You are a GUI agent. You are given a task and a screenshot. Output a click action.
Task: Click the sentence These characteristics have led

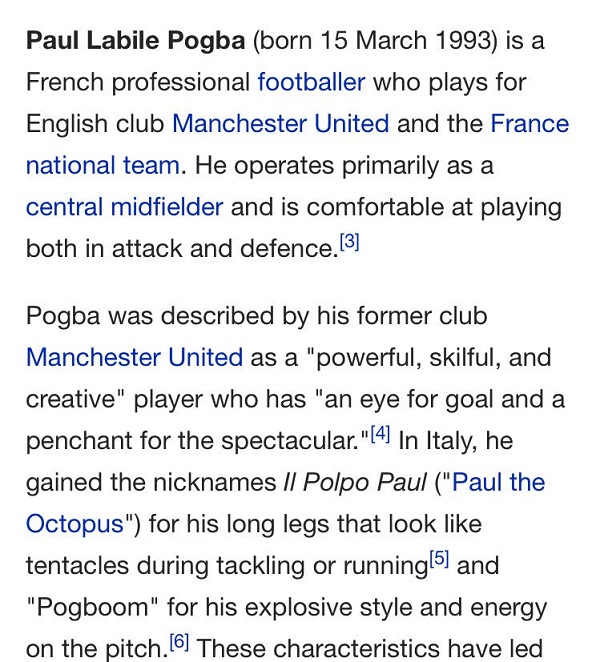click(x=369, y=648)
